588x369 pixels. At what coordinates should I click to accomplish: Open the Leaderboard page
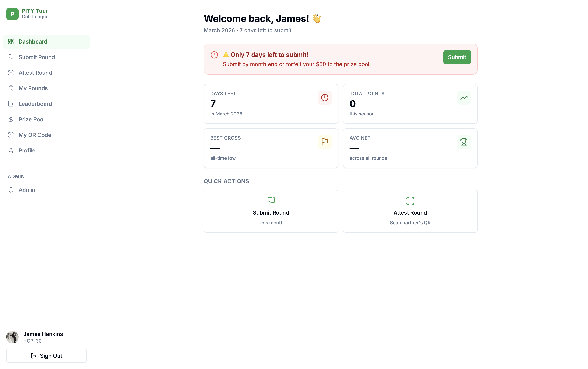(x=35, y=104)
